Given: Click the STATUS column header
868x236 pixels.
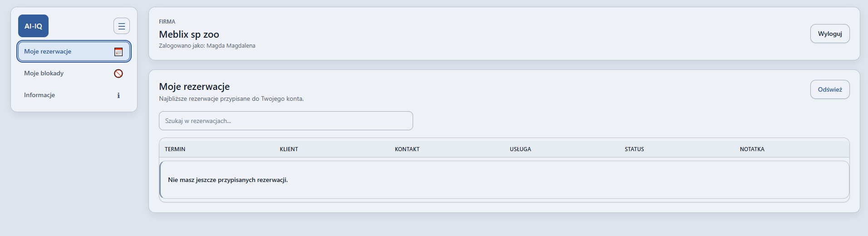Looking at the screenshot, I should point(634,149).
